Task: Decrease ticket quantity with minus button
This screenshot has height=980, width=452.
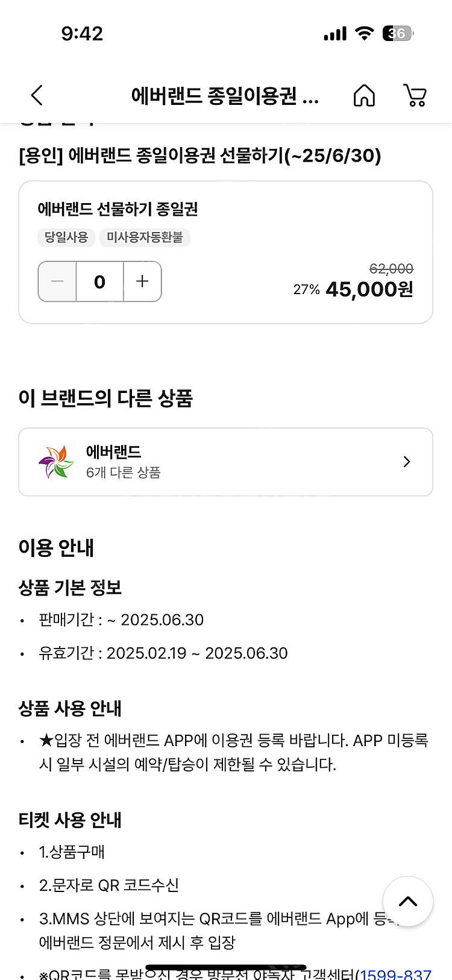Action: click(58, 281)
